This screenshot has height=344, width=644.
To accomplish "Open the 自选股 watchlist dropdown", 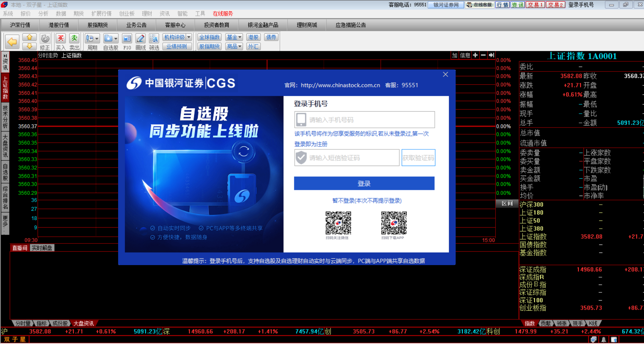I will [x=111, y=42].
